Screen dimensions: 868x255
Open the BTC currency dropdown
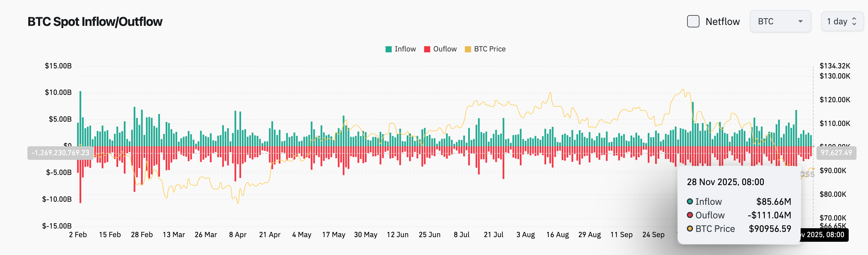780,21
